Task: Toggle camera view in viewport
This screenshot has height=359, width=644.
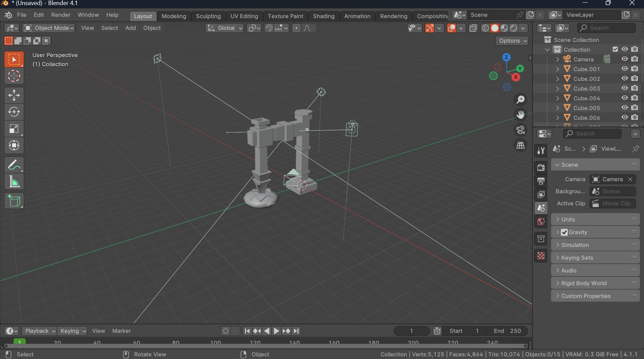Action: (521, 130)
